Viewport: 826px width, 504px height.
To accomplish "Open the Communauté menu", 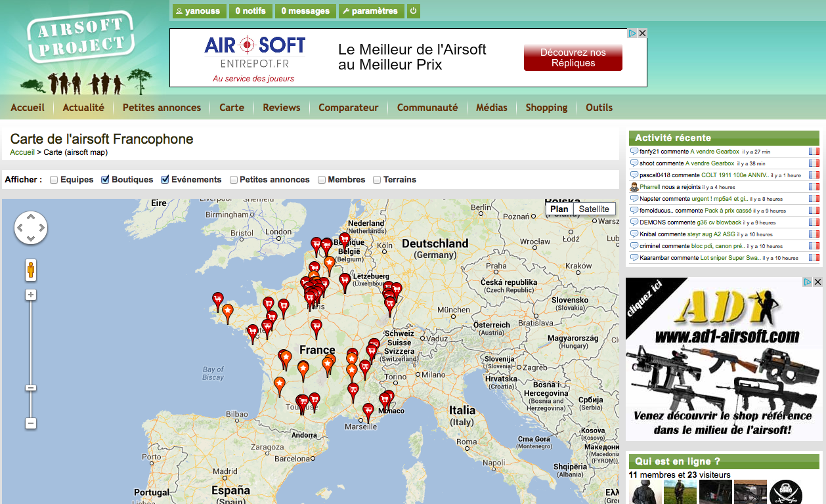I will 427,108.
